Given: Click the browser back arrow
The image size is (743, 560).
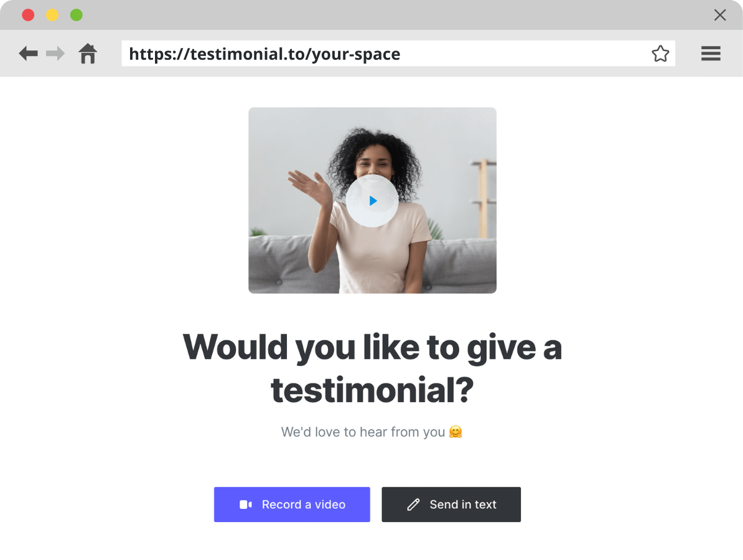Looking at the screenshot, I should [x=28, y=54].
